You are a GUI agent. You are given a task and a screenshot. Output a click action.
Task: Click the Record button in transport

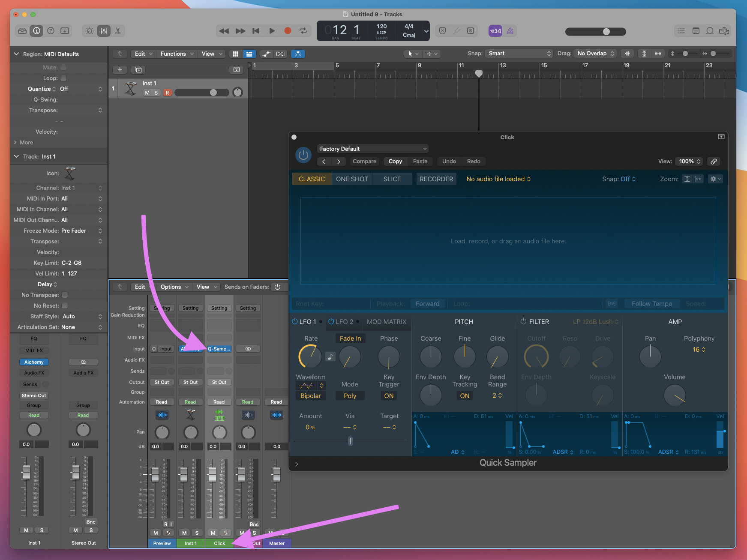tap(288, 31)
